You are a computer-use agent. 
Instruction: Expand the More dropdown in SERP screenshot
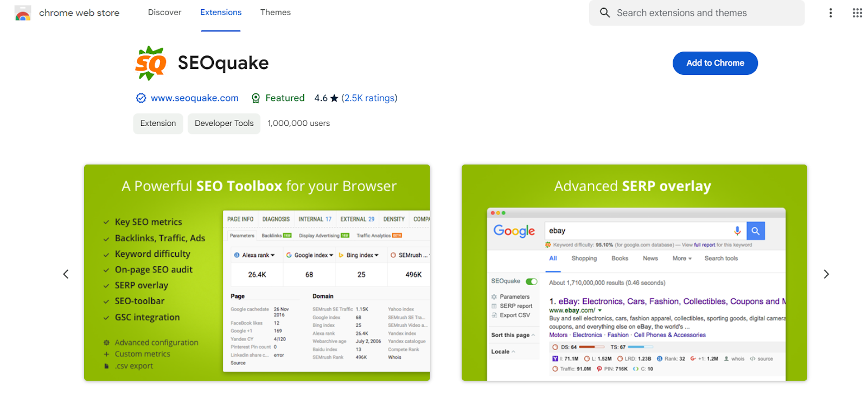(x=682, y=259)
